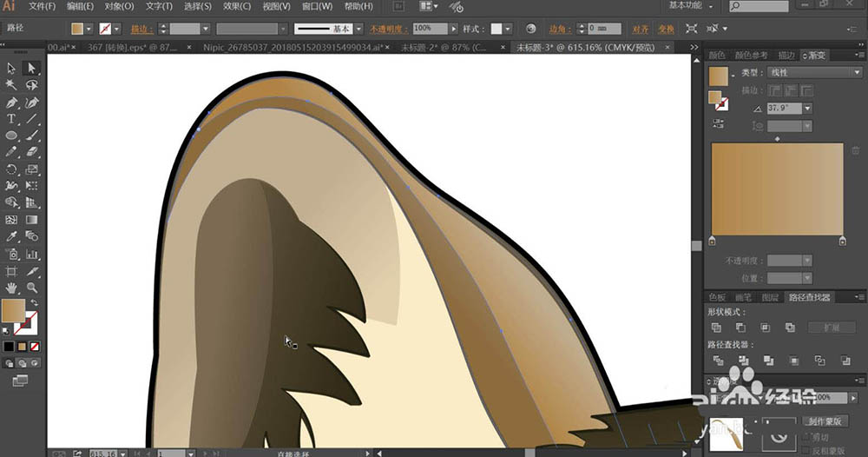Click Minus Front in Pathfinder panel

[740, 328]
